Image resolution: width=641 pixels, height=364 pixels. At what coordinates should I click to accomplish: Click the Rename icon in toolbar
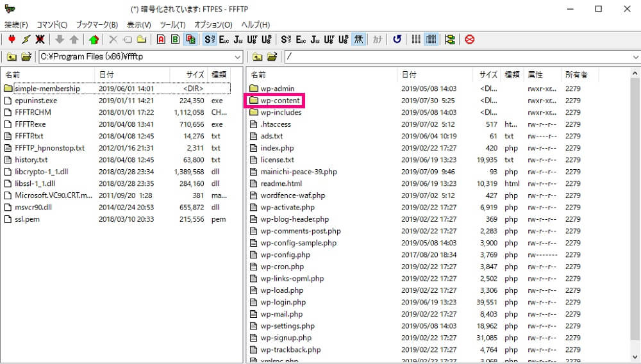(128, 39)
